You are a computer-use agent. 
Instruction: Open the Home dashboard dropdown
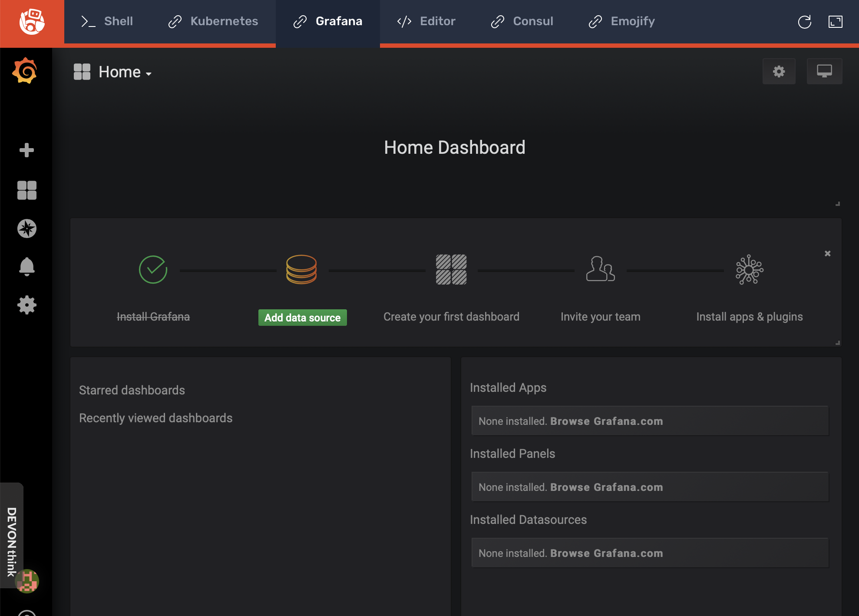pyautogui.click(x=125, y=72)
